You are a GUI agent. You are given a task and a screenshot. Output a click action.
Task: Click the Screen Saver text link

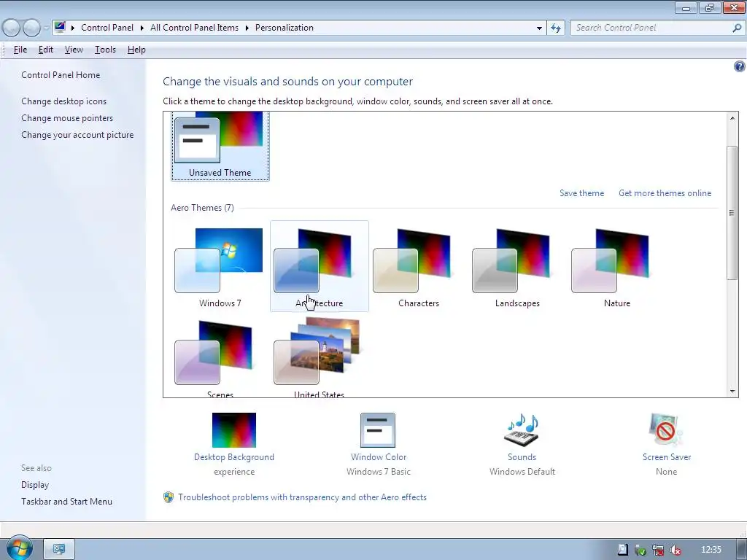667,457
